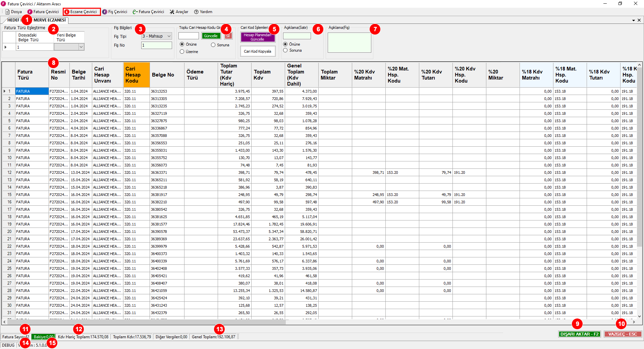Open the Araçlar menu
The height and width of the screenshot is (349, 644).
coord(179,12)
